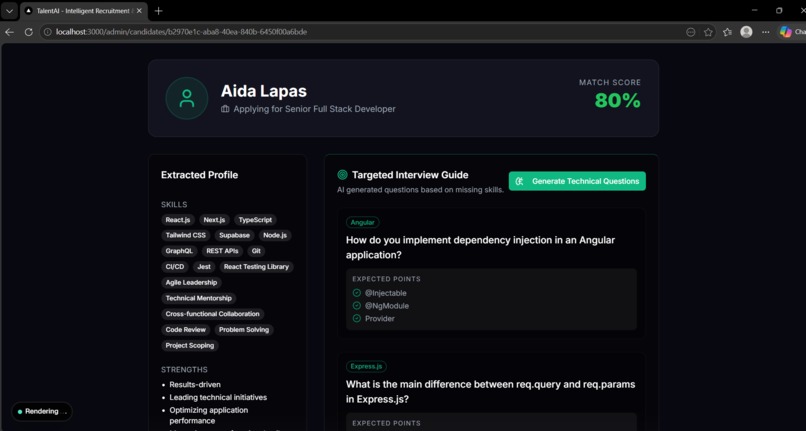Select the Tailwind CSS skill tag
Image resolution: width=806 pixels, height=431 pixels.
pyautogui.click(x=186, y=235)
